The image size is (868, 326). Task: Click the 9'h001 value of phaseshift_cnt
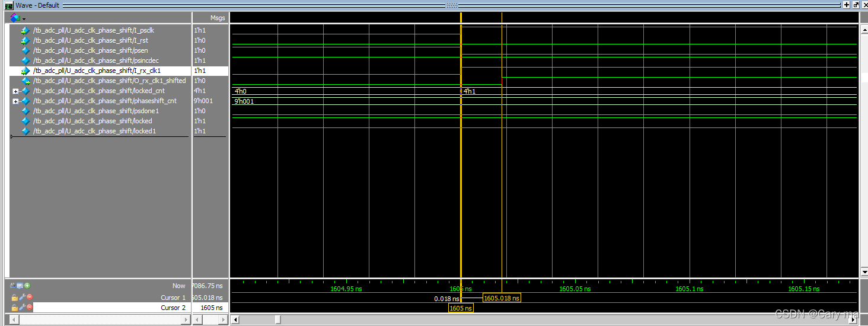203,101
